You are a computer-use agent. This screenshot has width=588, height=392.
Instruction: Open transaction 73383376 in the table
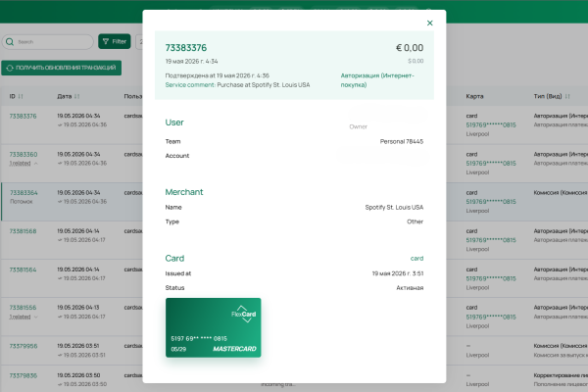coord(23,117)
